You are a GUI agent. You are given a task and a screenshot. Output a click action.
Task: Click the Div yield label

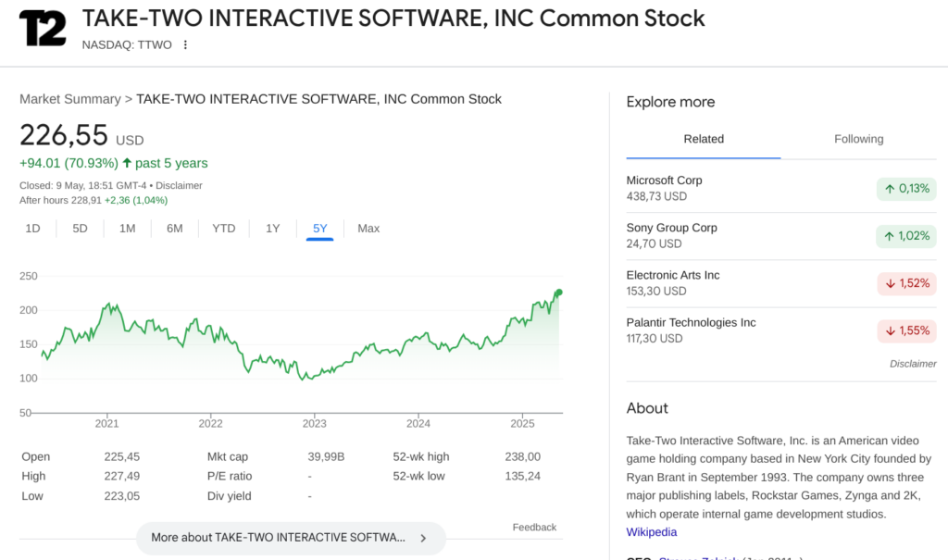230,496
